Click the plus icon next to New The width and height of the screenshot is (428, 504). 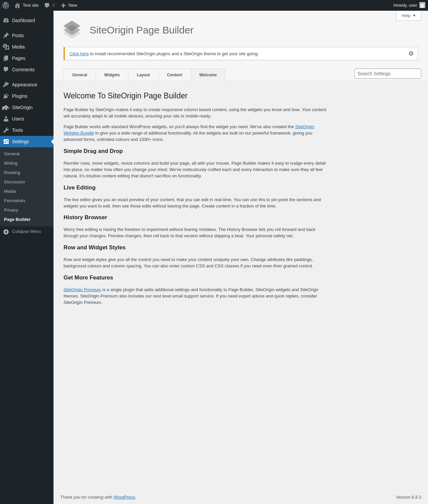[63, 5]
